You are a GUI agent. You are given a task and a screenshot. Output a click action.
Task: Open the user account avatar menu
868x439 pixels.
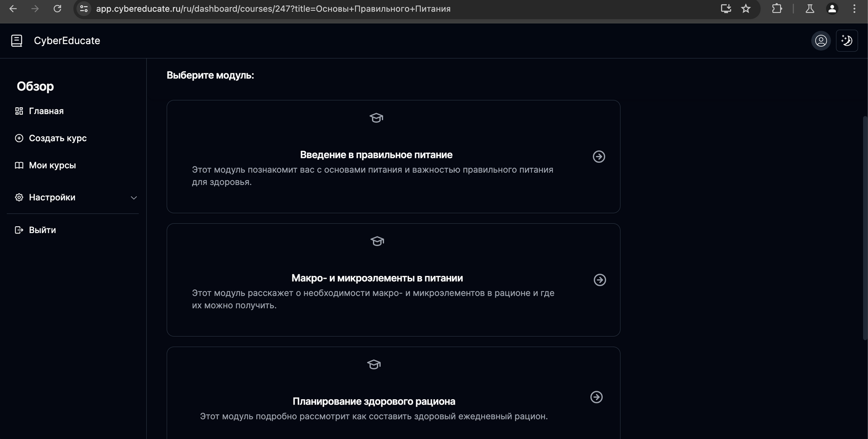click(x=821, y=41)
